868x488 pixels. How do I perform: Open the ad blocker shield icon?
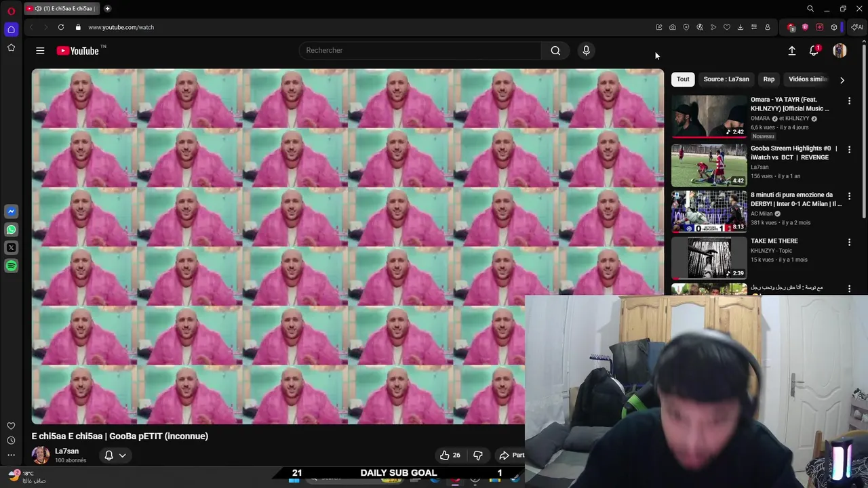686,27
